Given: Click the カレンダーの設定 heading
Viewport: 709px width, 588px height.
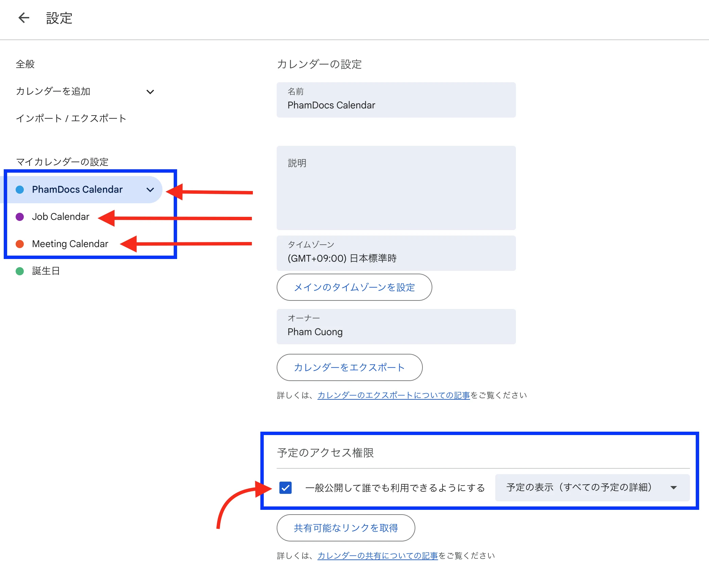Looking at the screenshot, I should click(319, 64).
